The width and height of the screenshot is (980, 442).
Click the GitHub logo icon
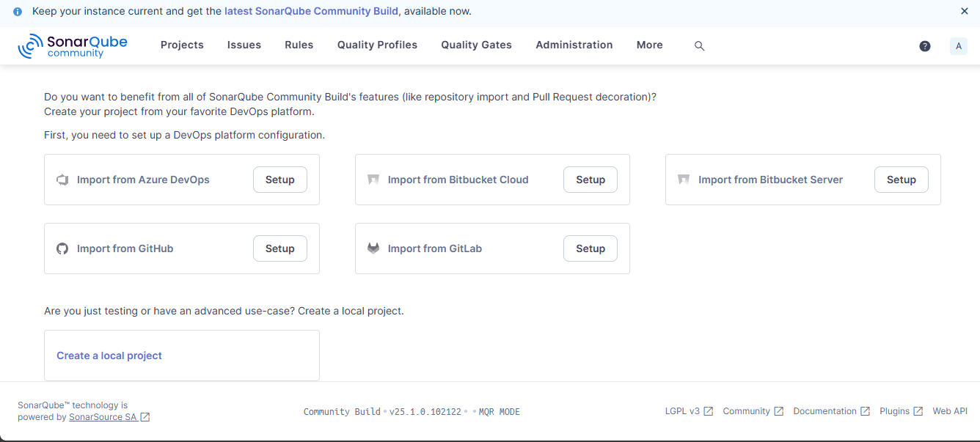pos(62,248)
